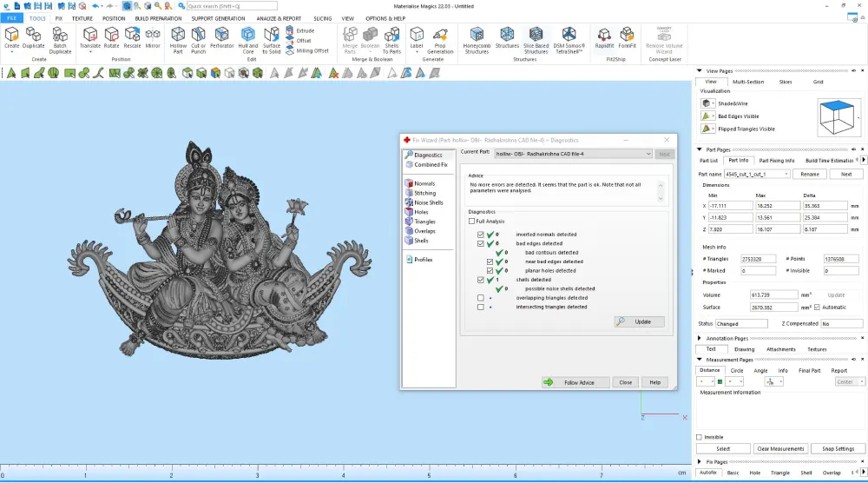Viewport: 868px width, 483px height.
Task: Click the Milling Offset tool
Action: tap(307, 51)
